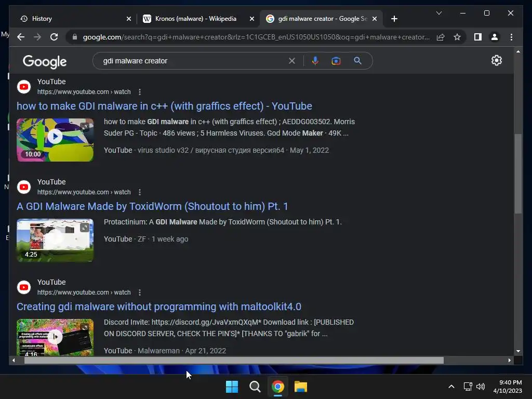Viewport: 532px width, 399px height.
Task: Select the gdi malware creator Google tab
Action: click(x=321, y=19)
